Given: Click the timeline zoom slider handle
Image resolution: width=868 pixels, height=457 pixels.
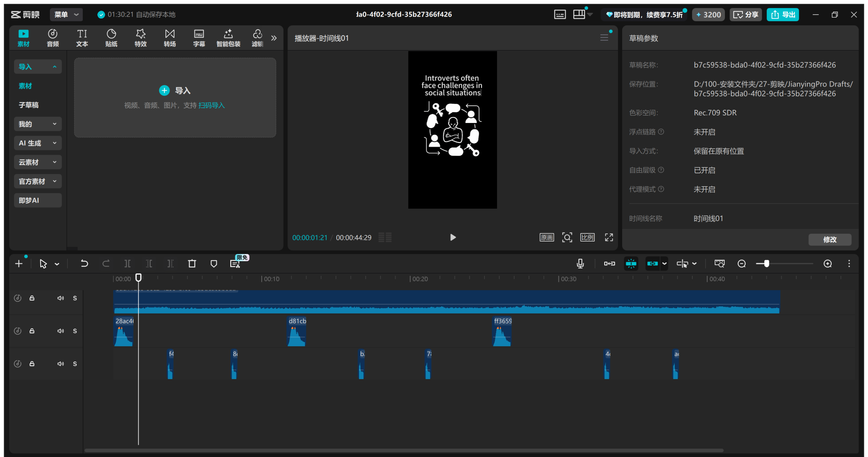Looking at the screenshot, I should click(766, 264).
